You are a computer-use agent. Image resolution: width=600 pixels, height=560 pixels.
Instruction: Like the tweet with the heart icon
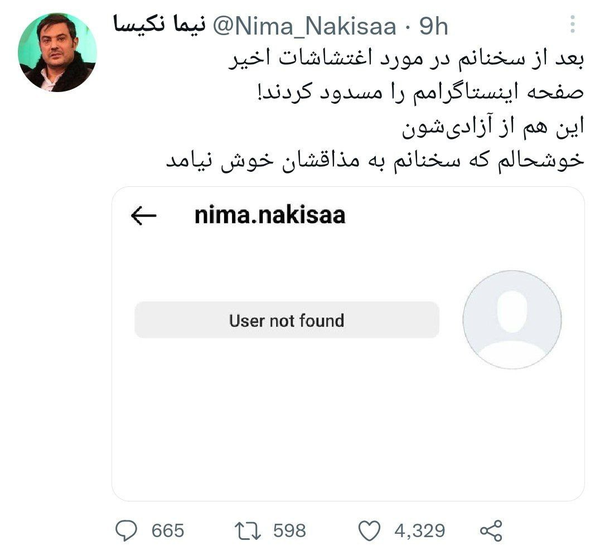tap(369, 530)
